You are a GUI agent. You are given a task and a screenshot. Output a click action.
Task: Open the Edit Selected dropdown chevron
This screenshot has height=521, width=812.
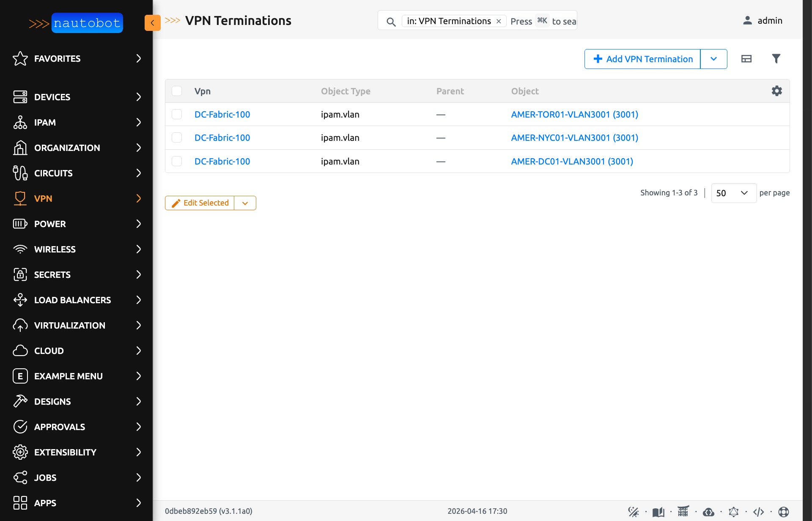tap(245, 203)
